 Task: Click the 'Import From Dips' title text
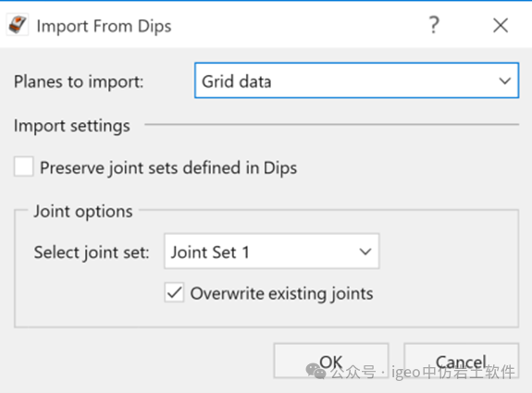click(x=104, y=27)
